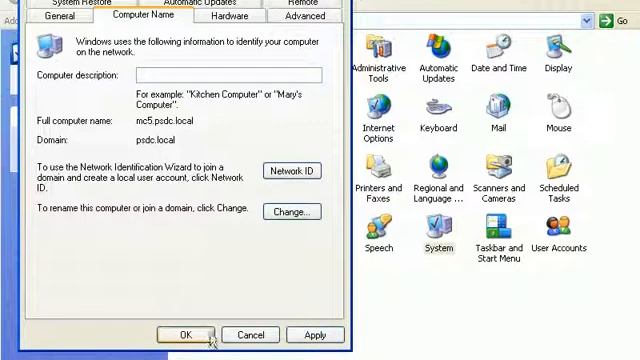Viewport: 640px width, 360px height.
Task: Click Cancel in System Properties
Action: tap(251, 335)
